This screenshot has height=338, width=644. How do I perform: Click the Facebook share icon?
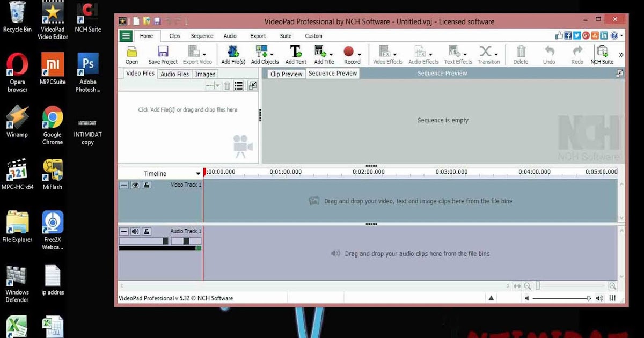pos(568,35)
